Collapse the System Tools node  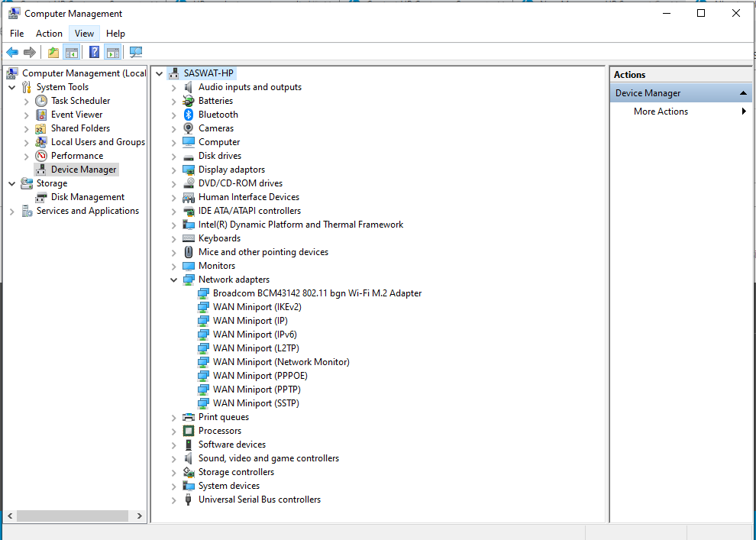[12, 87]
